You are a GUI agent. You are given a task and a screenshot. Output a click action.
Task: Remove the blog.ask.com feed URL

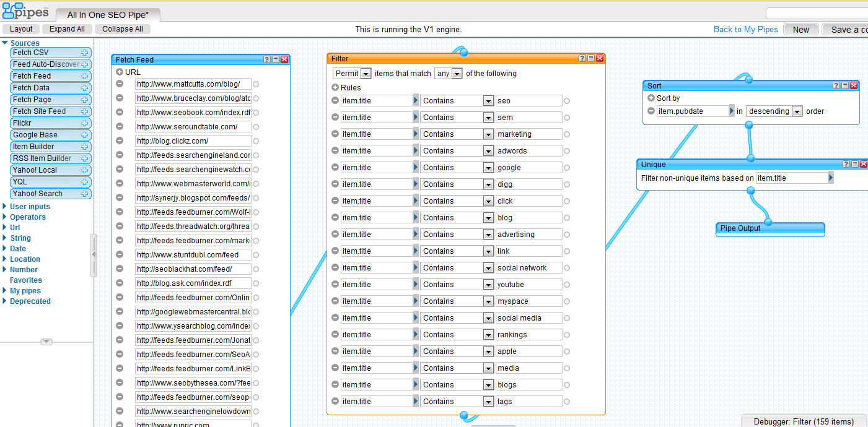(x=120, y=283)
